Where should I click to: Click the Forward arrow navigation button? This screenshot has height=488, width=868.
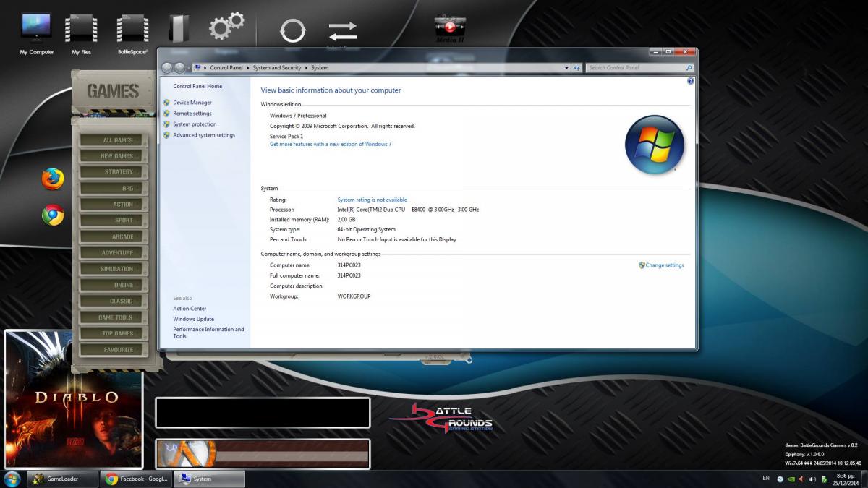click(179, 68)
